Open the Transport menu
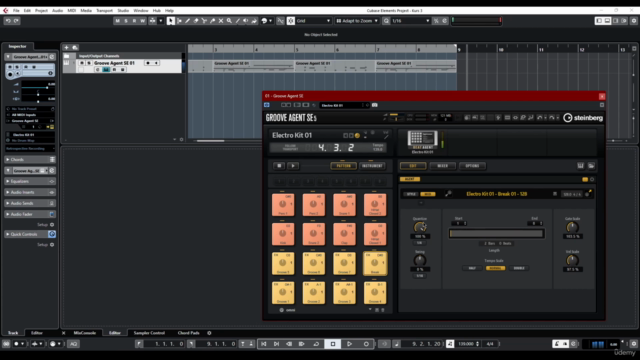 click(x=104, y=11)
